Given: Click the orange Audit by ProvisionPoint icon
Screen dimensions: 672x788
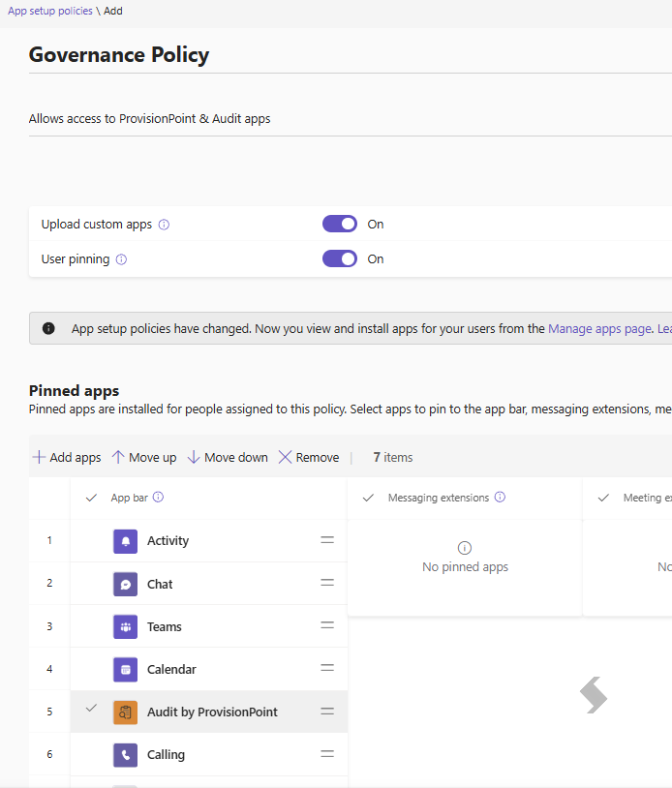Looking at the screenshot, I should point(125,712).
